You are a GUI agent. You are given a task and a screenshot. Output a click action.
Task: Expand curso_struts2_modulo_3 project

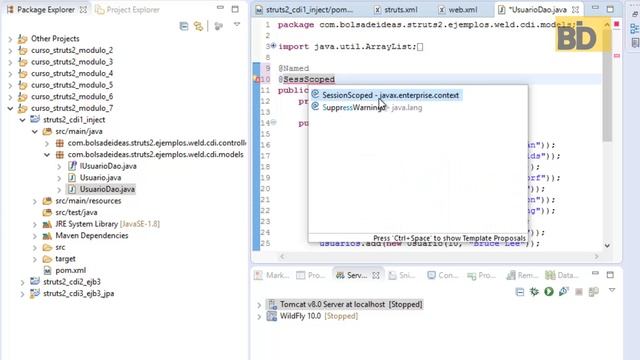click(10, 62)
